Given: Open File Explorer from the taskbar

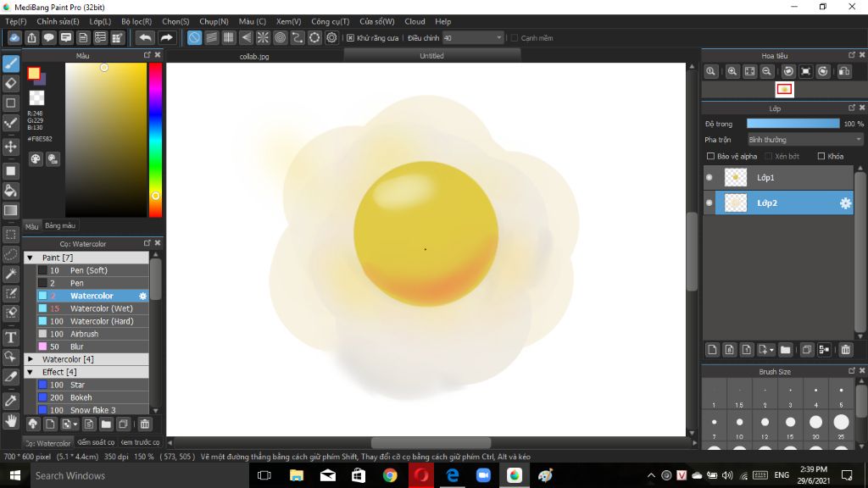Looking at the screenshot, I should [x=296, y=475].
